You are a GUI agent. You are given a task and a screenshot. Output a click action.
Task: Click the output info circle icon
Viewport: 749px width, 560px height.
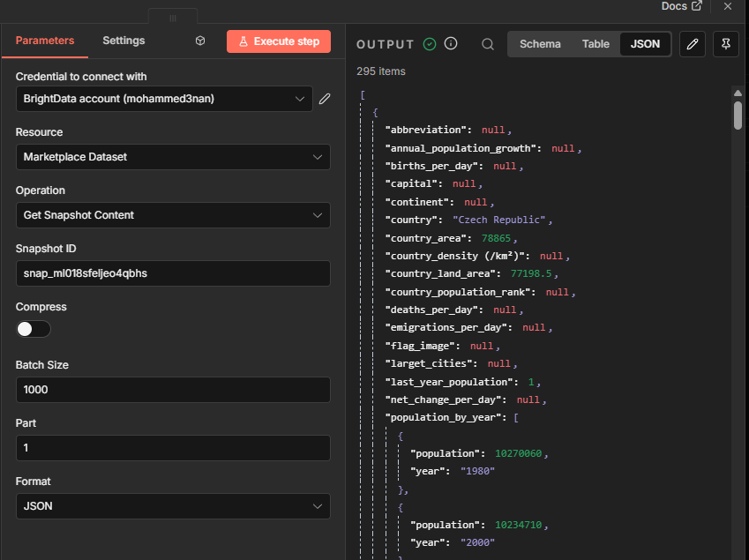[x=451, y=44]
